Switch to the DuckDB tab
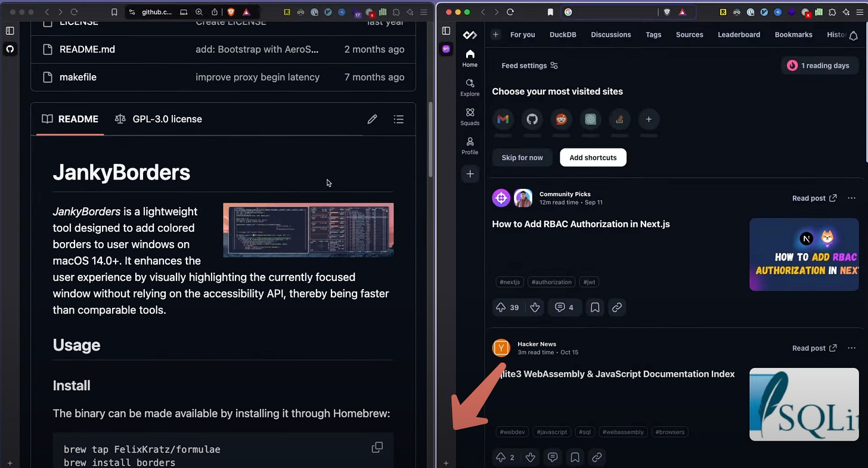This screenshot has height=468, width=868. click(x=563, y=35)
